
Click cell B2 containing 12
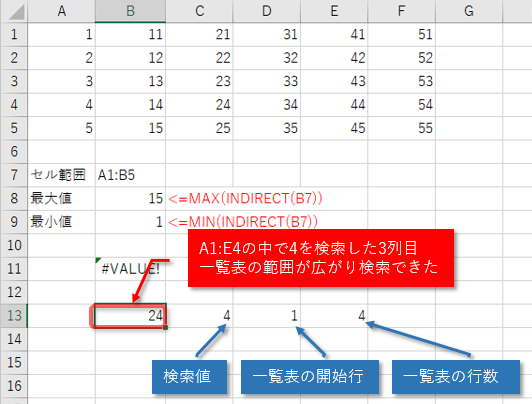tap(130, 58)
